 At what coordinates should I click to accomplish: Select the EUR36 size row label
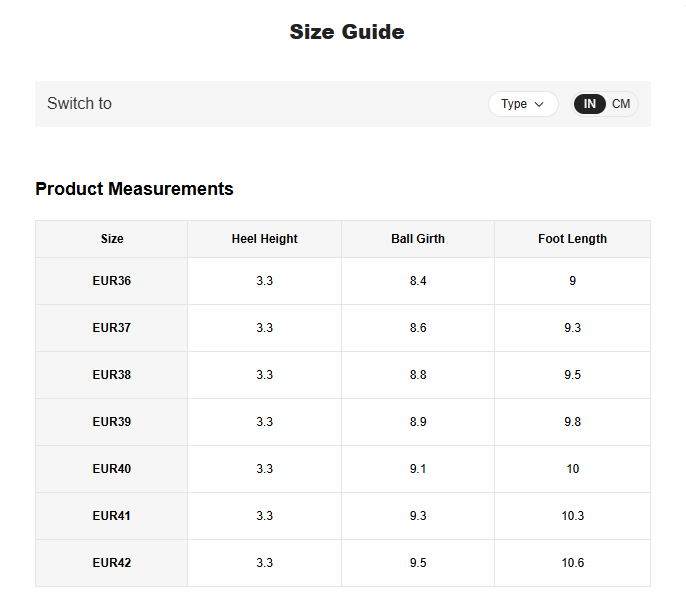pos(112,281)
